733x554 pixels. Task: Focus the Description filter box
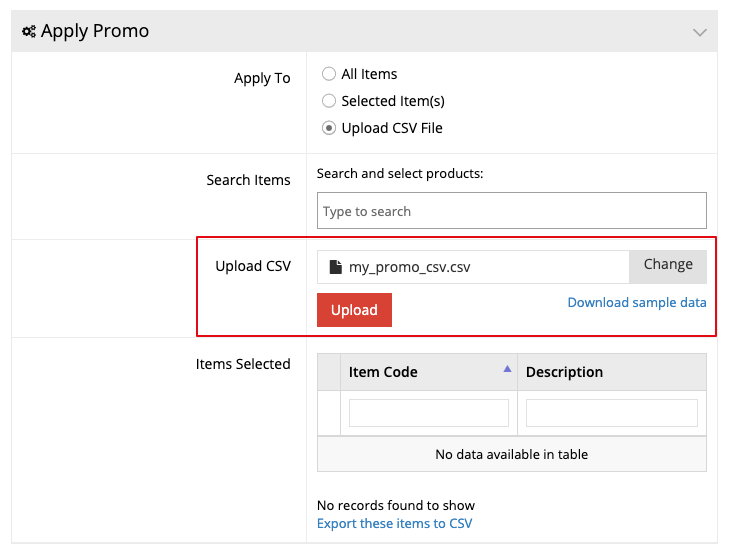(611, 413)
